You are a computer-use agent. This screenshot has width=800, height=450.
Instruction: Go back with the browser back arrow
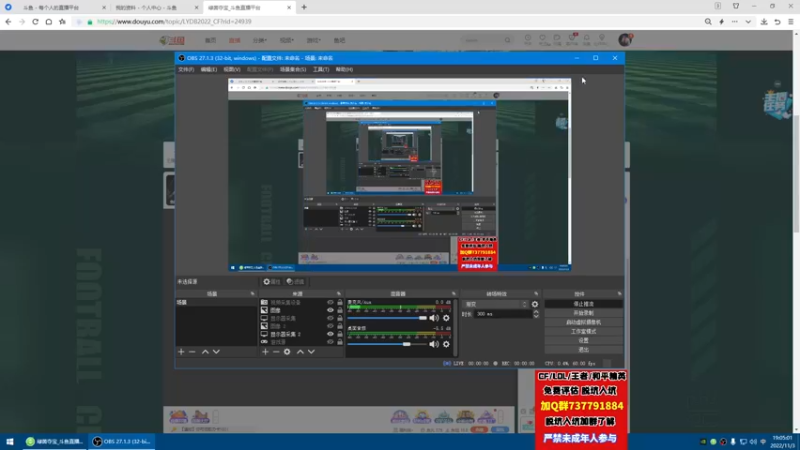[8, 21]
